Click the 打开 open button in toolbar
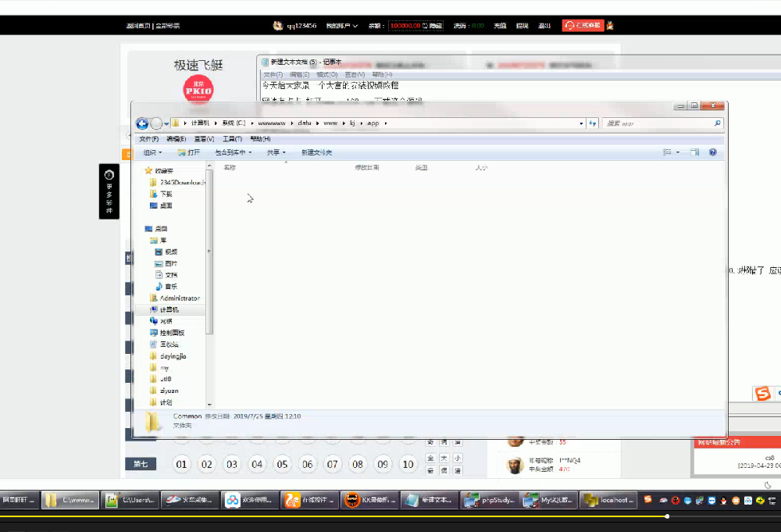Image resolution: width=781 pixels, height=532 pixels. tap(189, 152)
